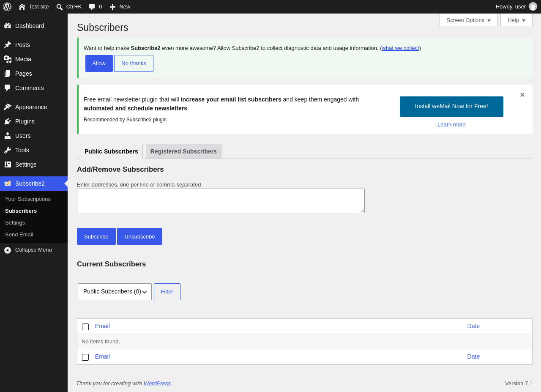Viewport: 541px width, 392px height.
Task: Click the Unsubscribe button
Action: pyautogui.click(x=139, y=236)
